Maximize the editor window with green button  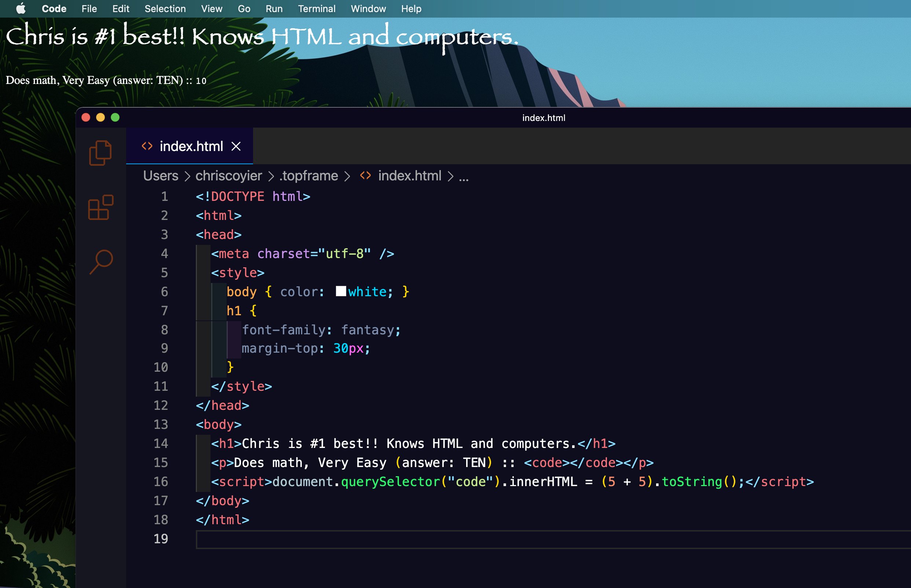pyautogui.click(x=115, y=117)
